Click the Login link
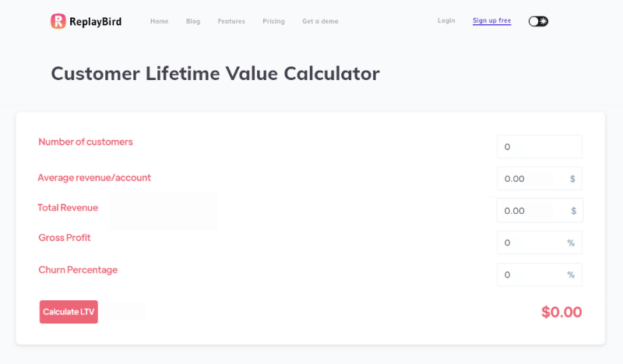 (x=446, y=20)
